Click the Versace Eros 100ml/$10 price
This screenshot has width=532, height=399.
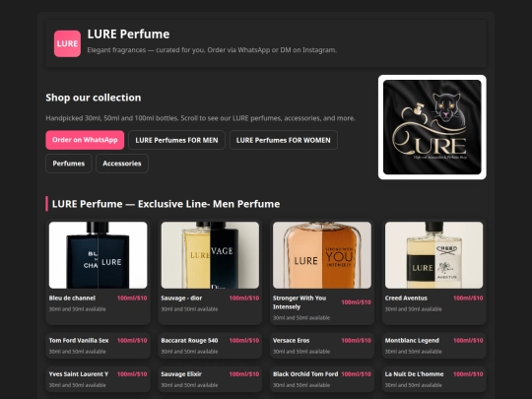[357, 340]
